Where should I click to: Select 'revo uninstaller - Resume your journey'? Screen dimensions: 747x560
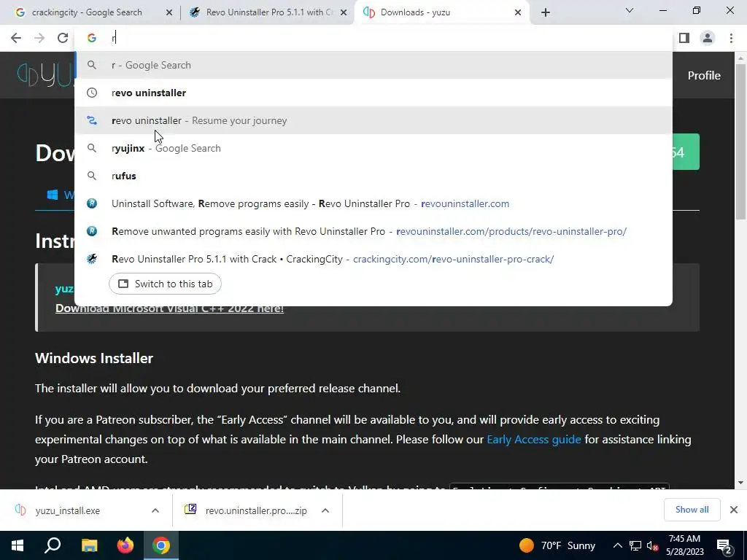373,120
